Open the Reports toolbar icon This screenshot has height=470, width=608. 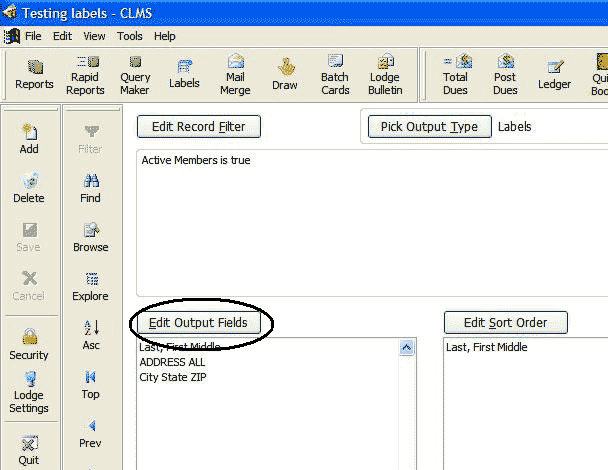[x=35, y=75]
